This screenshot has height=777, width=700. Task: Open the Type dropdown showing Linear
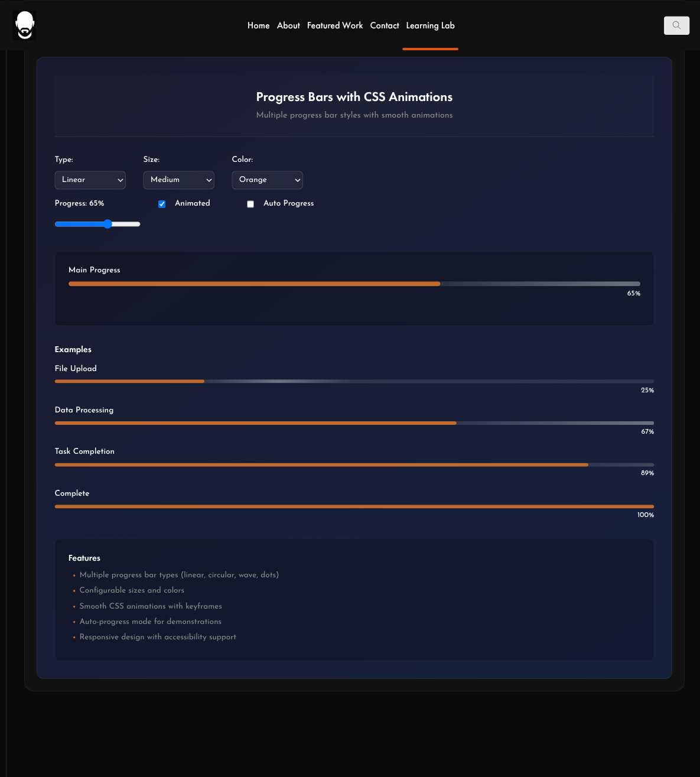pos(90,180)
